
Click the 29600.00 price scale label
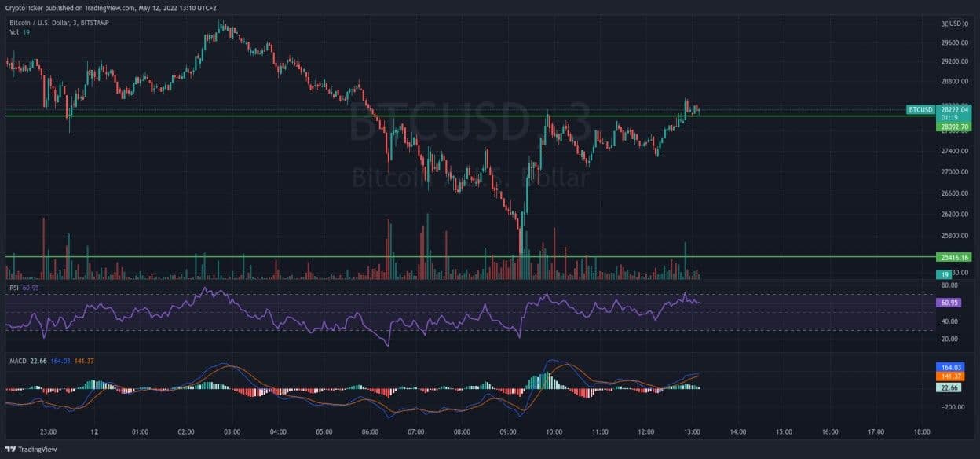(x=955, y=42)
